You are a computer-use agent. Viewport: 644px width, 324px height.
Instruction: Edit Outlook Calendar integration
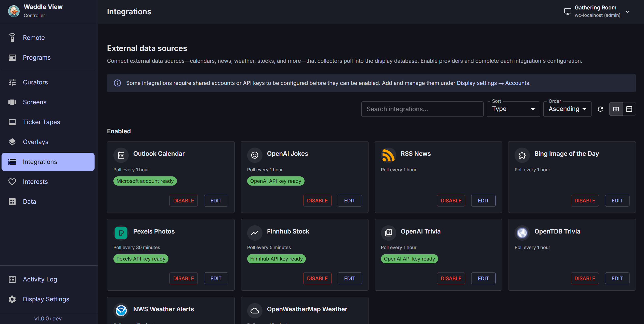pos(216,201)
